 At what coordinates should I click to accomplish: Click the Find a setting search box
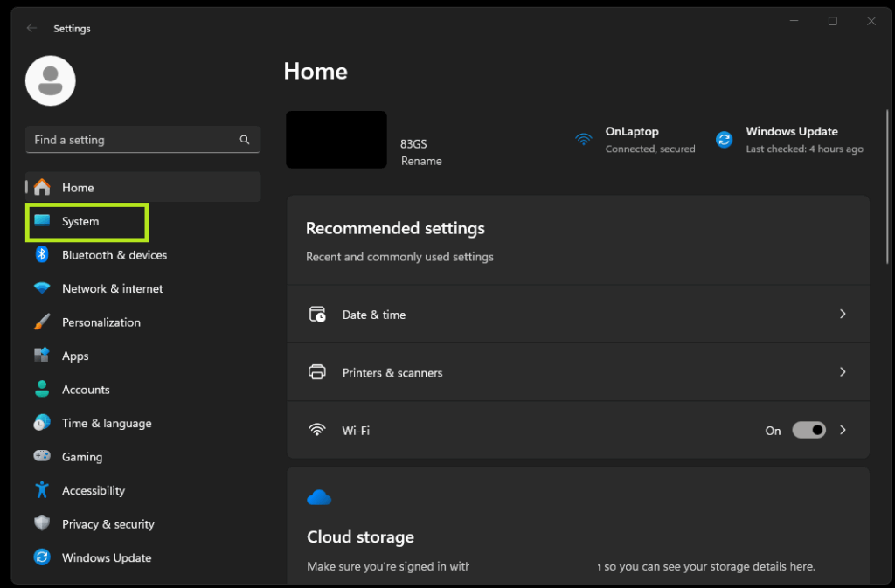tap(142, 139)
